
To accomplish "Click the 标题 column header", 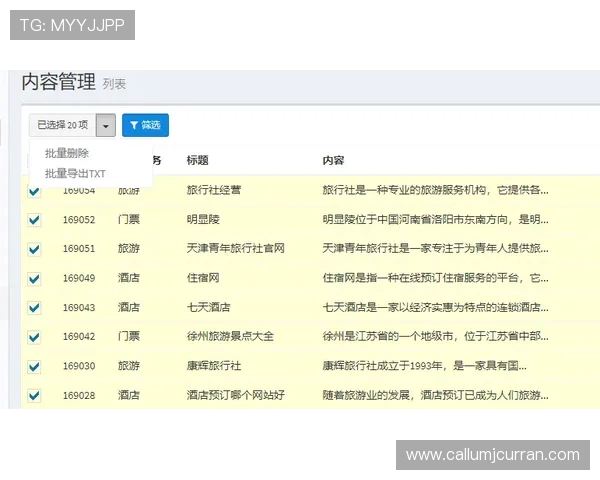I will click(x=197, y=160).
